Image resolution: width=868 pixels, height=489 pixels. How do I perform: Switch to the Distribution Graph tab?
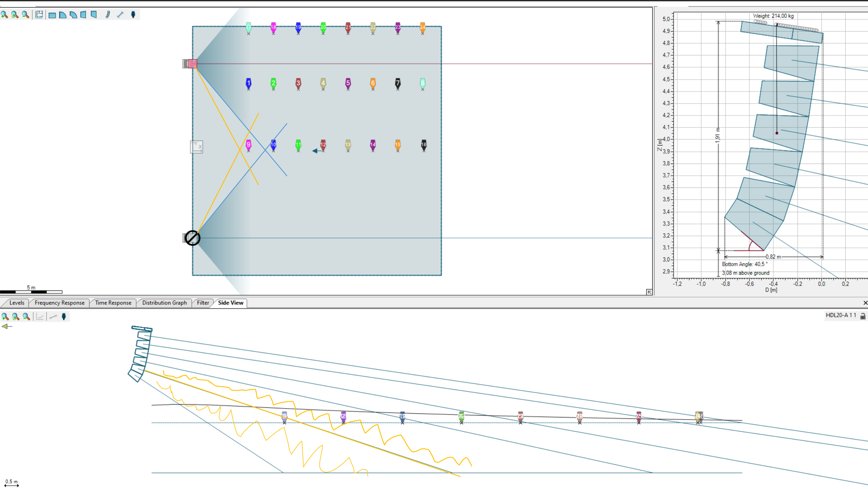coord(164,303)
